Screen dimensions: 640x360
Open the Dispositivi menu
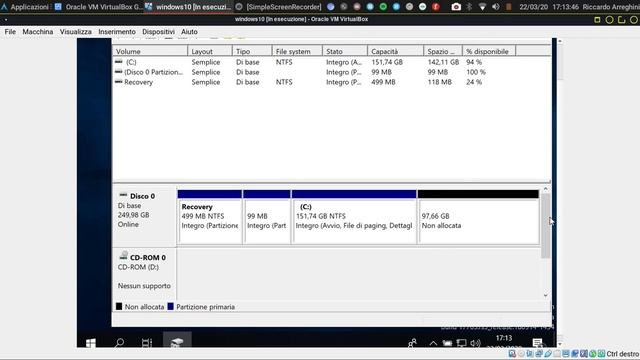[x=158, y=31]
